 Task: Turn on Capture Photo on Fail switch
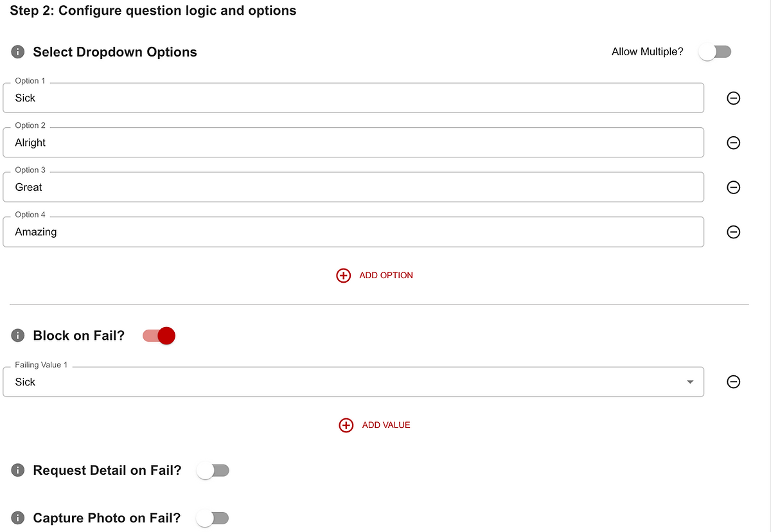click(213, 518)
